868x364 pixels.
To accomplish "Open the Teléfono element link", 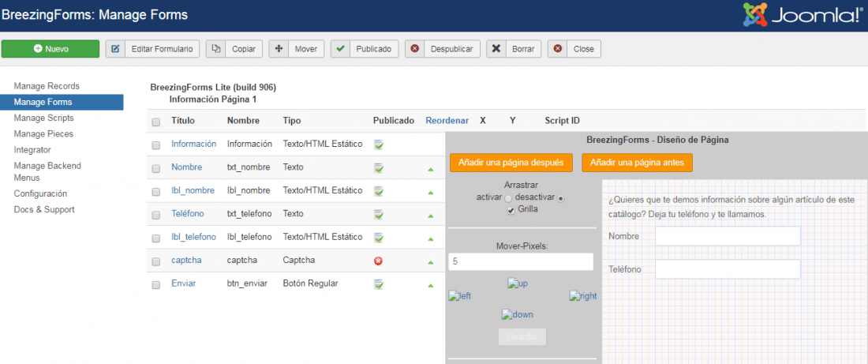I will coord(188,213).
